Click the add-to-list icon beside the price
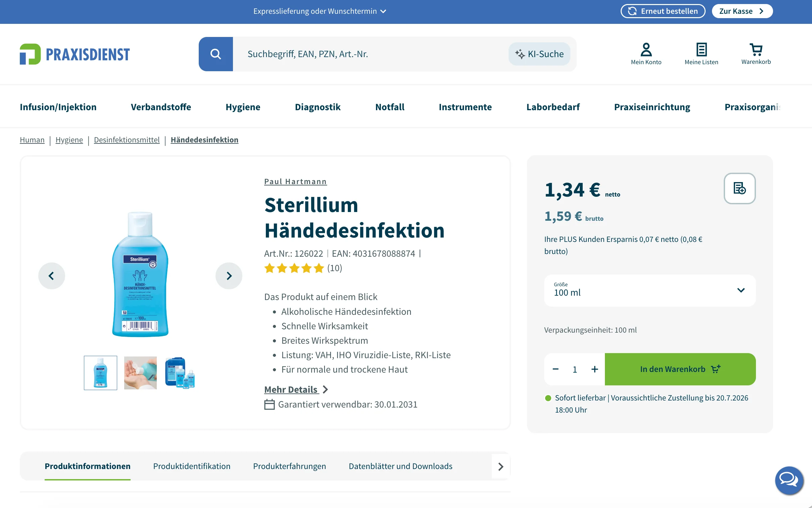This screenshot has height=508, width=812. point(739,188)
